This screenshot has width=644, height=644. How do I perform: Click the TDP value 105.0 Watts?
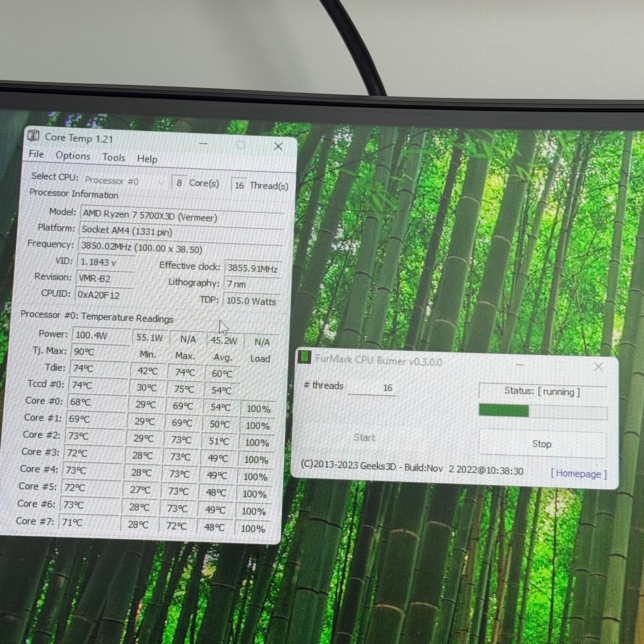click(x=251, y=301)
